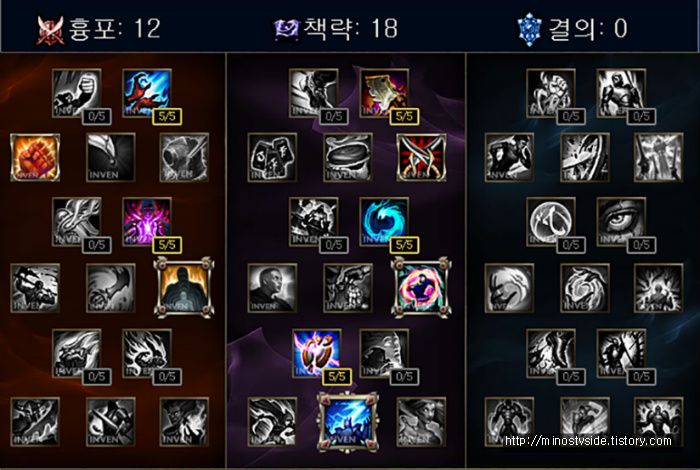Select the grey clenched fist Fury mastery icon
This screenshot has height=470, width=700.
[x=76, y=93]
